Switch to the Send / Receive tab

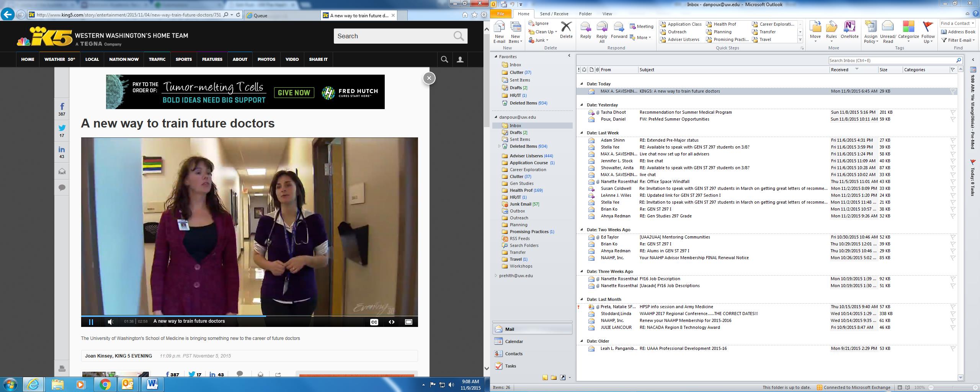tap(554, 14)
